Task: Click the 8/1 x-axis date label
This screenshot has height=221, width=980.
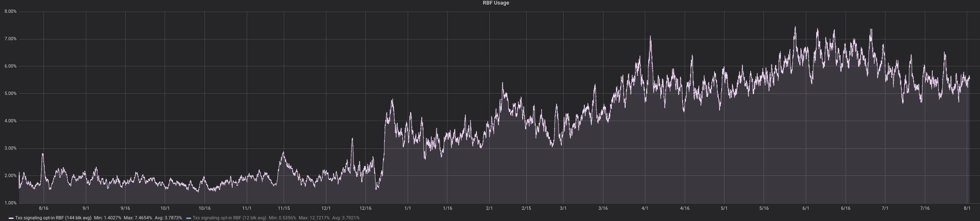Action: (967, 208)
